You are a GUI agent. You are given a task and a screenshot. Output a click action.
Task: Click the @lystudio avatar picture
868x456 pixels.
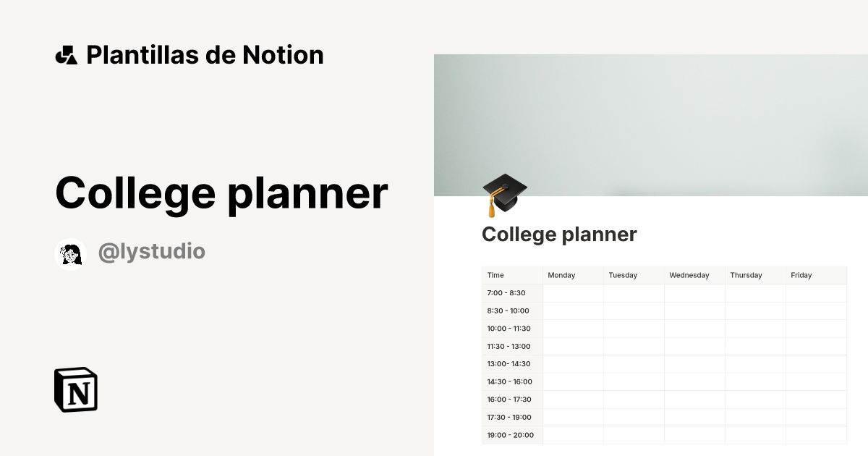coord(70,251)
